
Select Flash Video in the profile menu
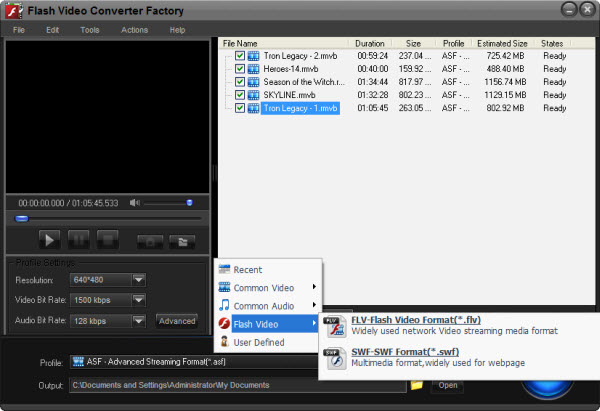tap(268, 324)
